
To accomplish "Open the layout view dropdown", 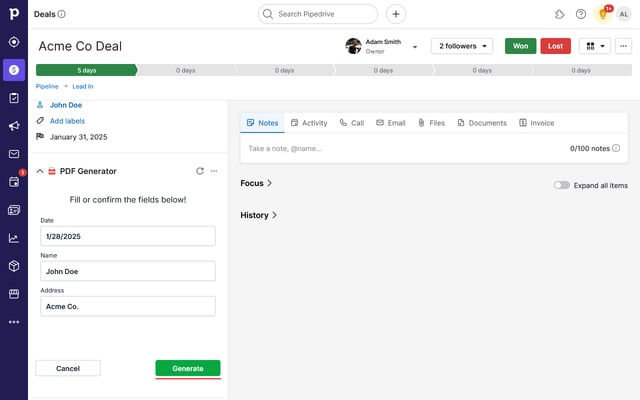I will 595,46.
